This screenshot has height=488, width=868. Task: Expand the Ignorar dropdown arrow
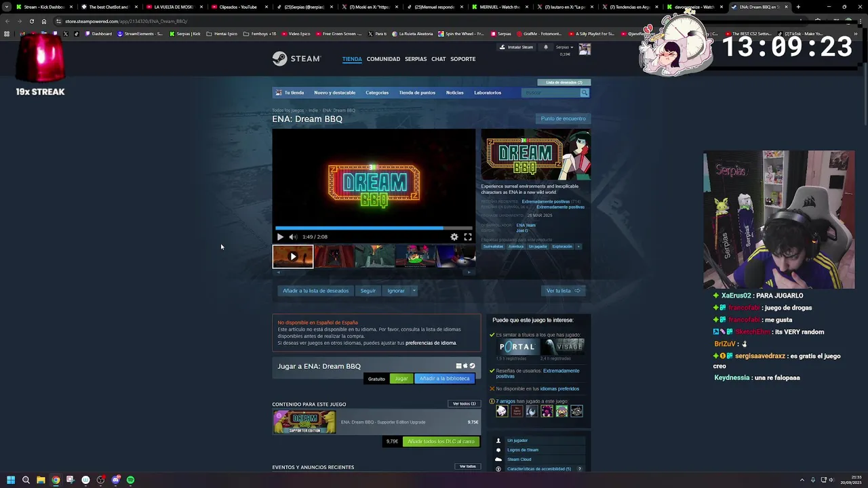pyautogui.click(x=414, y=291)
